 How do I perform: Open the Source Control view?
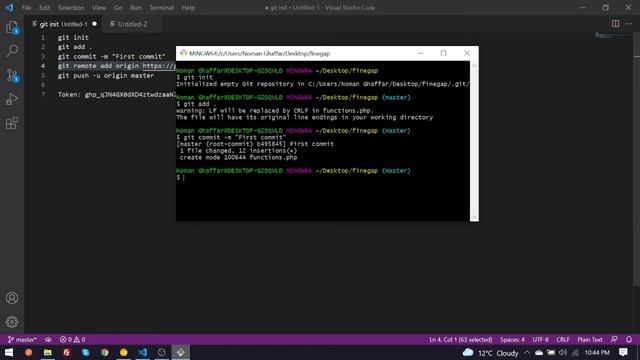coord(12,75)
